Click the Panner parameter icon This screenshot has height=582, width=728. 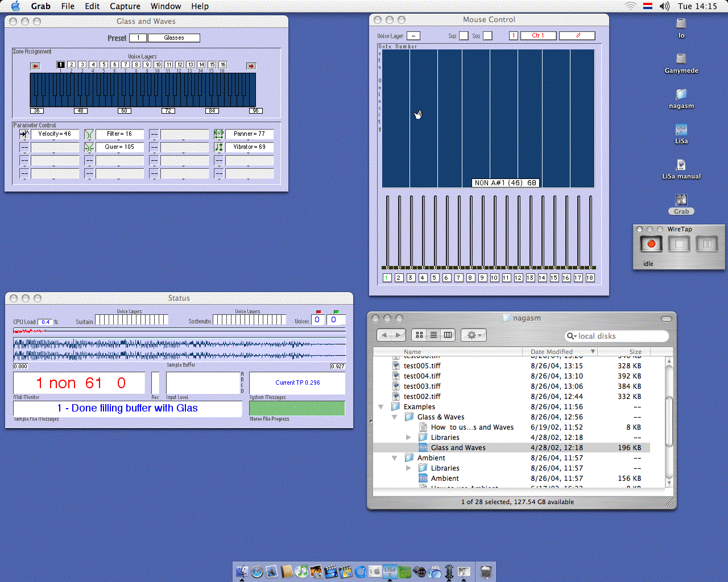click(x=219, y=134)
